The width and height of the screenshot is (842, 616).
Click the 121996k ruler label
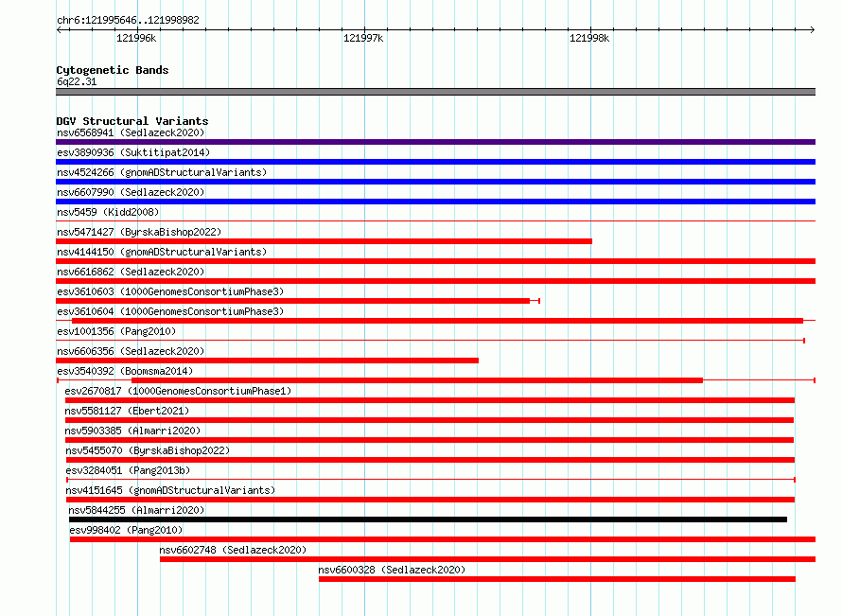pyautogui.click(x=136, y=38)
